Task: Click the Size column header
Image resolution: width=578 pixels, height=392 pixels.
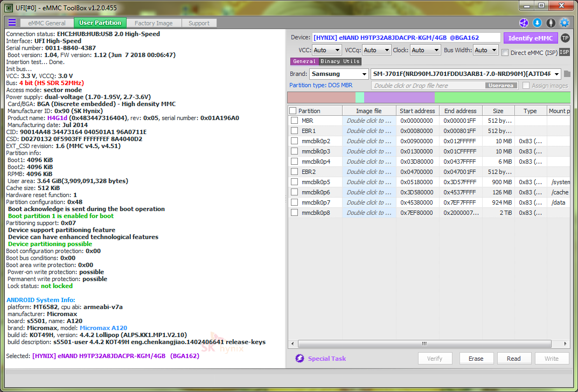Action: pyautogui.click(x=498, y=111)
